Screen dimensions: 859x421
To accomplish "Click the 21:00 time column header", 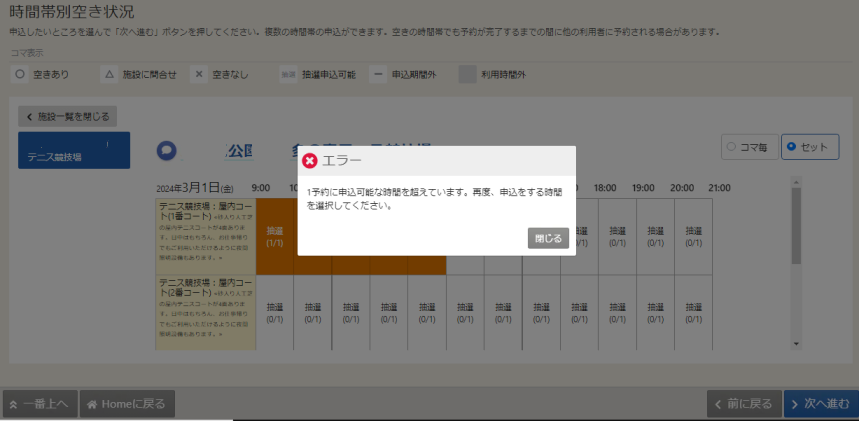I will pos(719,188).
